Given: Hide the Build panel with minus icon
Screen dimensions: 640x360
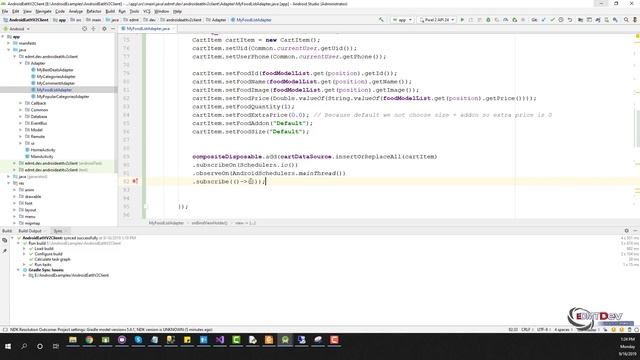Looking at the screenshot, I should click(x=635, y=231).
